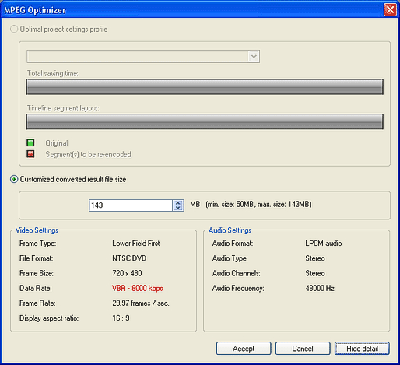The width and height of the screenshot is (400, 365).
Task: Click the green Original legend swatch
Action: pyautogui.click(x=30, y=143)
